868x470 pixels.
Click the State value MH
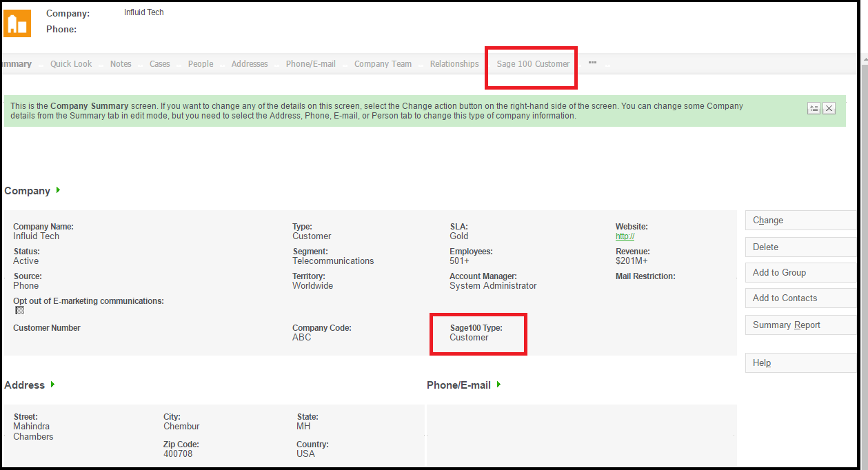pos(303,427)
